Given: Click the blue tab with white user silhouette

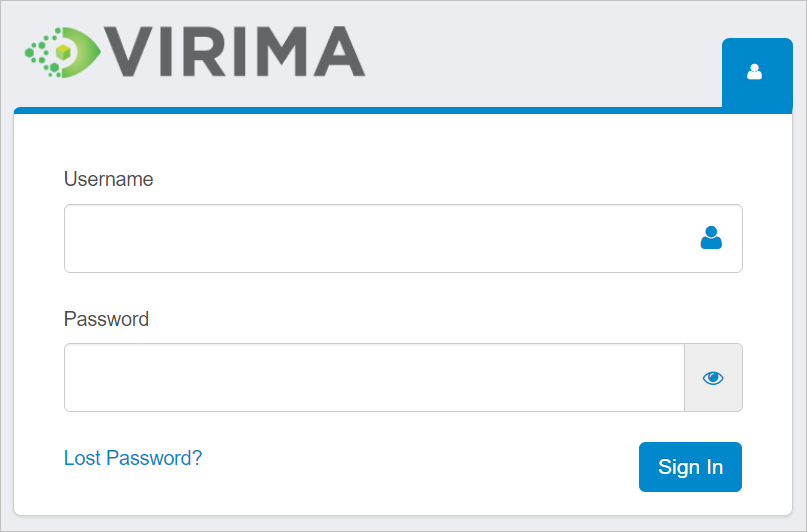Looking at the screenshot, I should (755, 72).
